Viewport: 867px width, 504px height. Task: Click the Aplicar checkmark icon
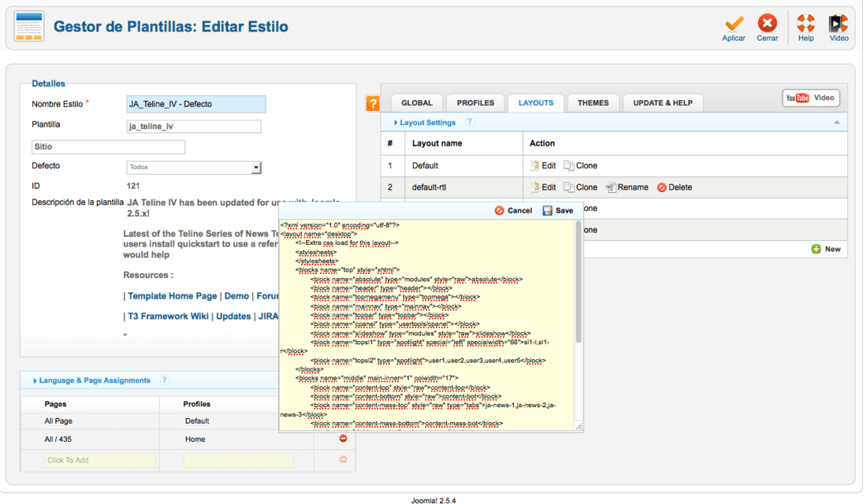pos(735,23)
